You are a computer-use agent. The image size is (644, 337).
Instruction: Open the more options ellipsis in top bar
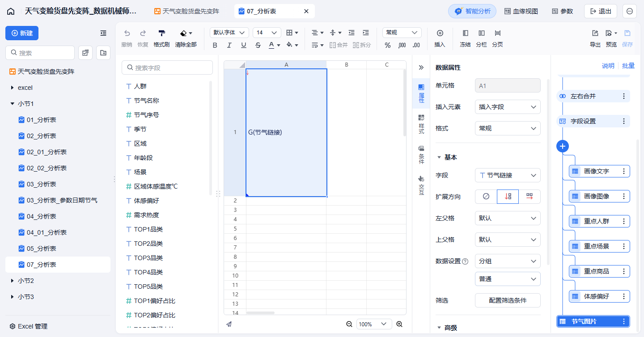(x=630, y=11)
